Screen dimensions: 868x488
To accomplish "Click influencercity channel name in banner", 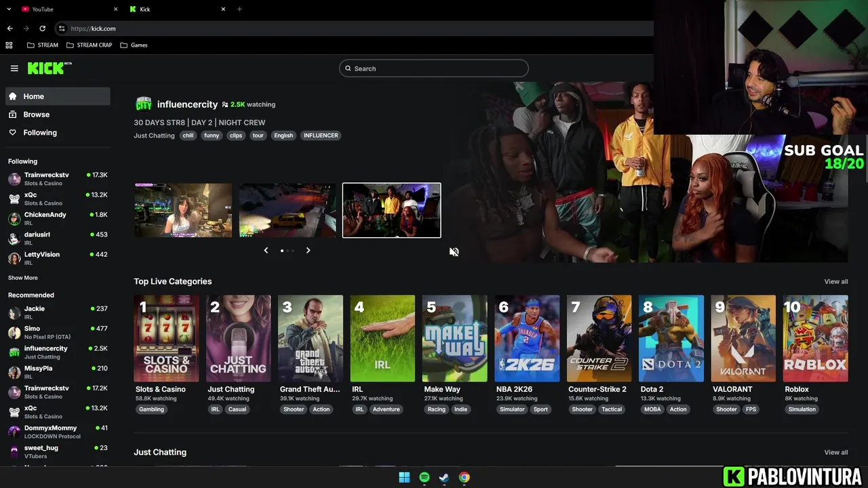I will [187, 104].
